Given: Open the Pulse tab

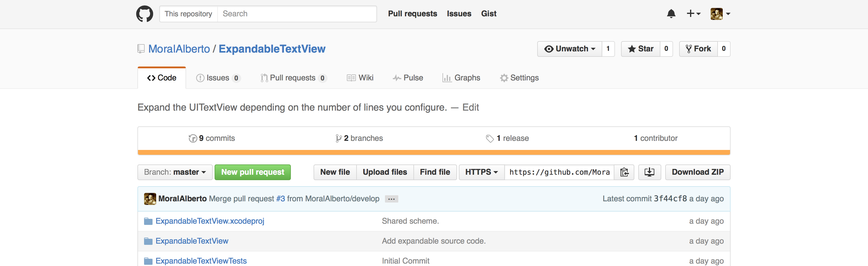Looking at the screenshot, I should [x=408, y=78].
